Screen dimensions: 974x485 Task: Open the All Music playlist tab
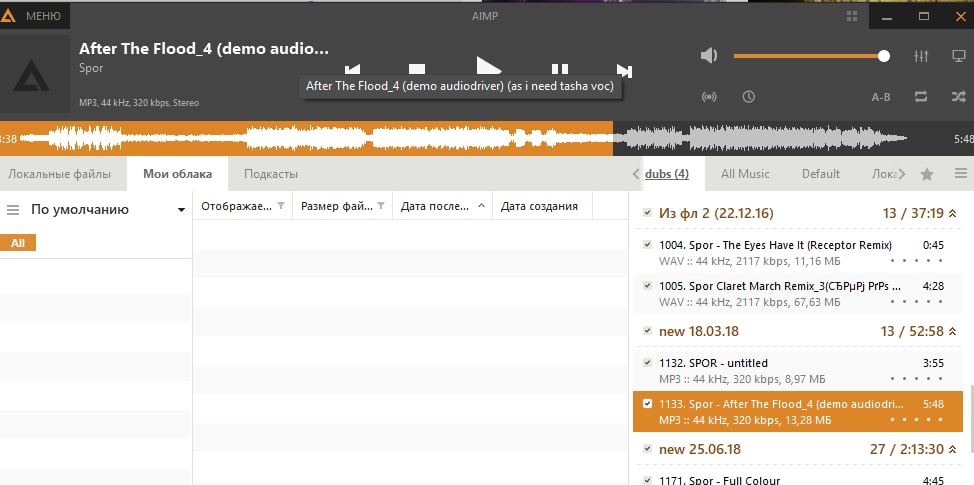[745, 174]
